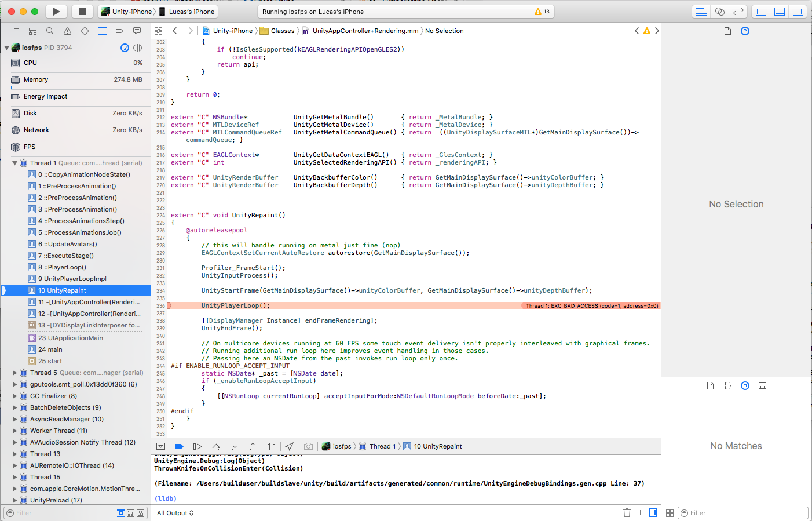
Task: Expand the Worker Thread (11) entry
Action: tap(14, 431)
